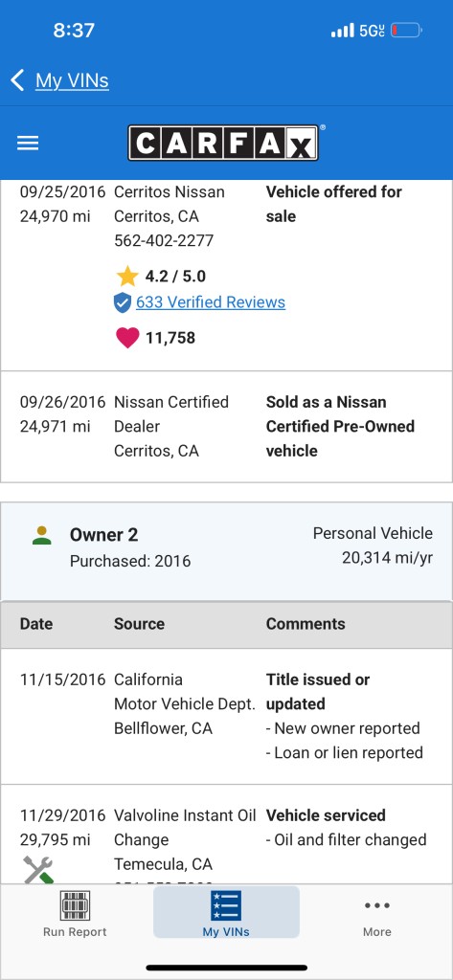Tap the back chevron arrow
The image size is (453, 980).
click(17, 80)
